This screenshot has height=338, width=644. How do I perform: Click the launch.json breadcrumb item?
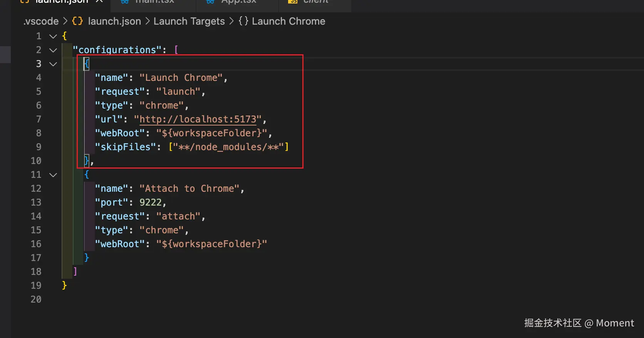pyautogui.click(x=114, y=21)
